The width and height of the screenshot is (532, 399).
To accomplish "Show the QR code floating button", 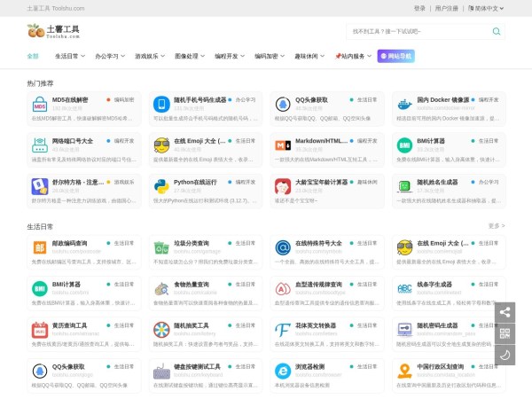I will [504, 333].
